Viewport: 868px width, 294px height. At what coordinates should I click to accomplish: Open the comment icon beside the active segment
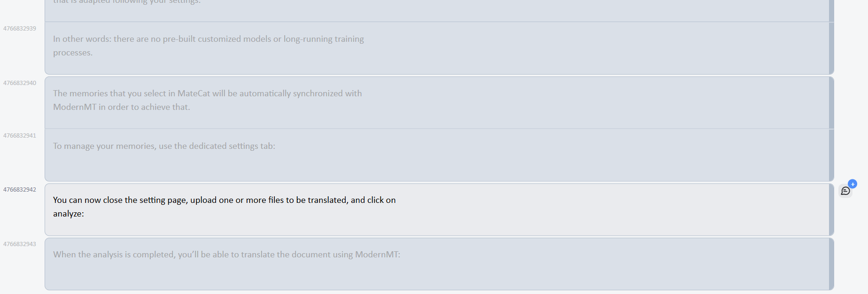pyautogui.click(x=845, y=191)
